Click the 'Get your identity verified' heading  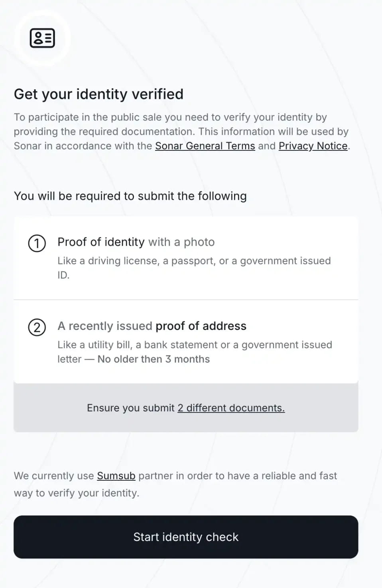[x=98, y=94]
